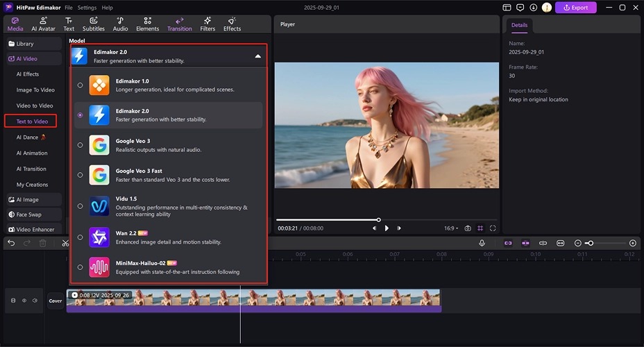Screen dimensions: 644x347
Task: Click the player progress bar handle
Action: (379, 220)
